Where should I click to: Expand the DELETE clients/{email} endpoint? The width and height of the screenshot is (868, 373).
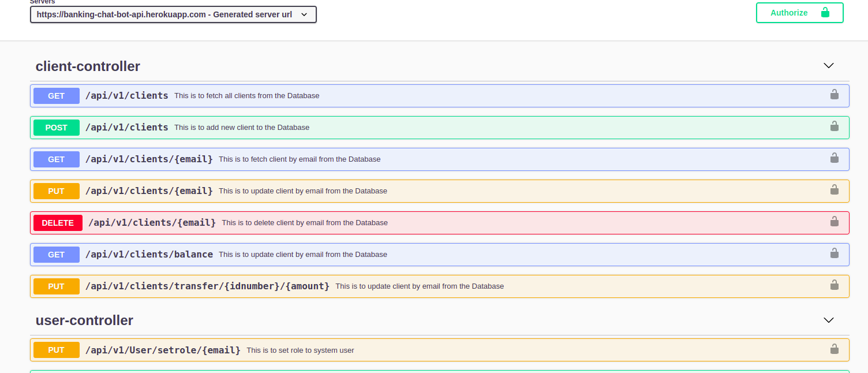152,223
